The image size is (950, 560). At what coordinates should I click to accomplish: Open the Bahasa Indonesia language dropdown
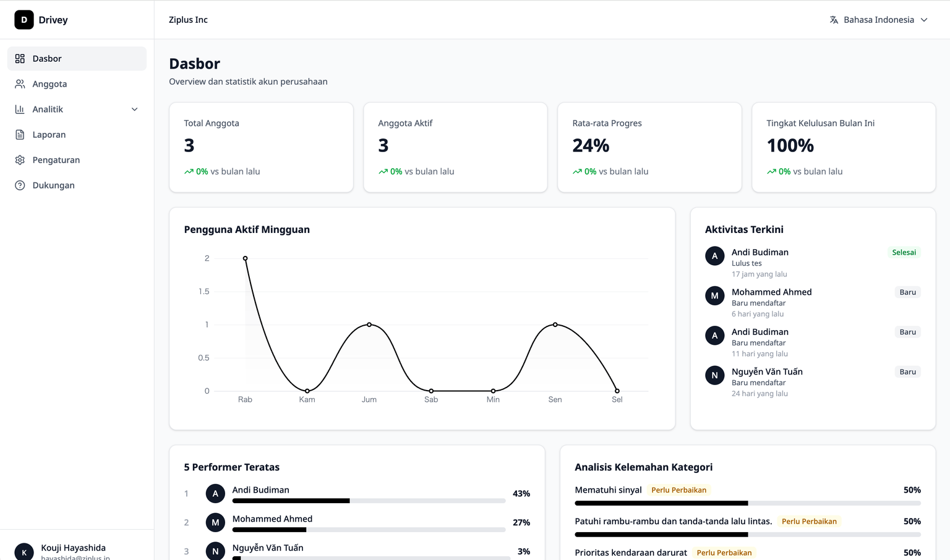pyautogui.click(x=878, y=20)
